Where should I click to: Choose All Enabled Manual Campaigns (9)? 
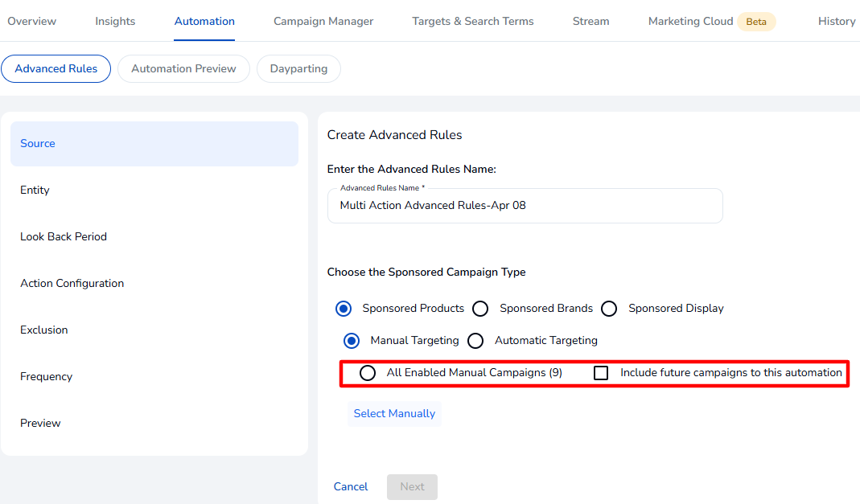click(x=368, y=373)
